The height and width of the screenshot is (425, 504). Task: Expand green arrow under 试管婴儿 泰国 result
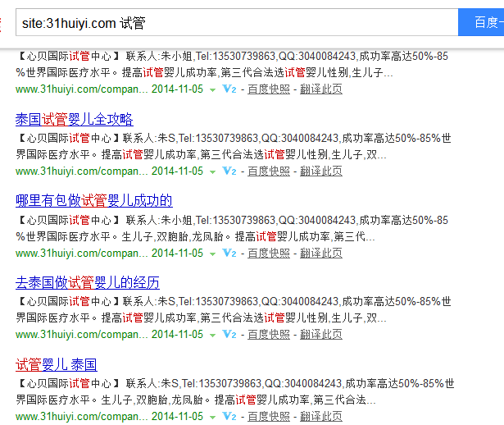pyautogui.click(x=212, y=417)
